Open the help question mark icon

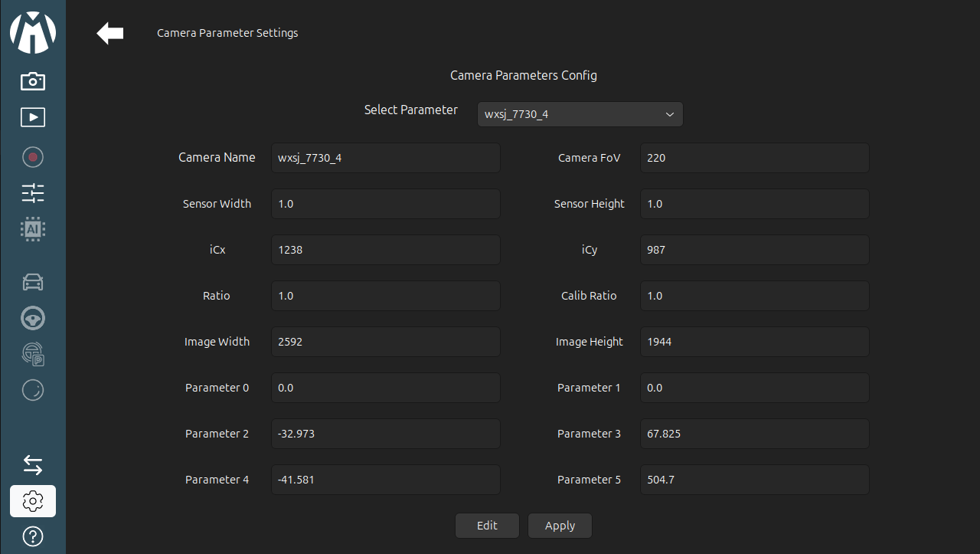(33, 536)
